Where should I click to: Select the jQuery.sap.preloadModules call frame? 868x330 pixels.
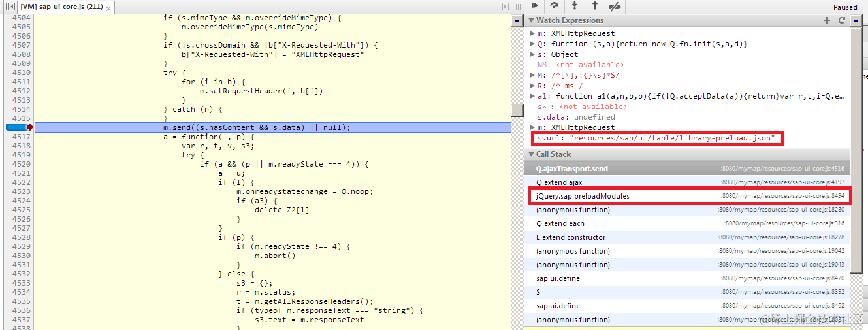688,196
